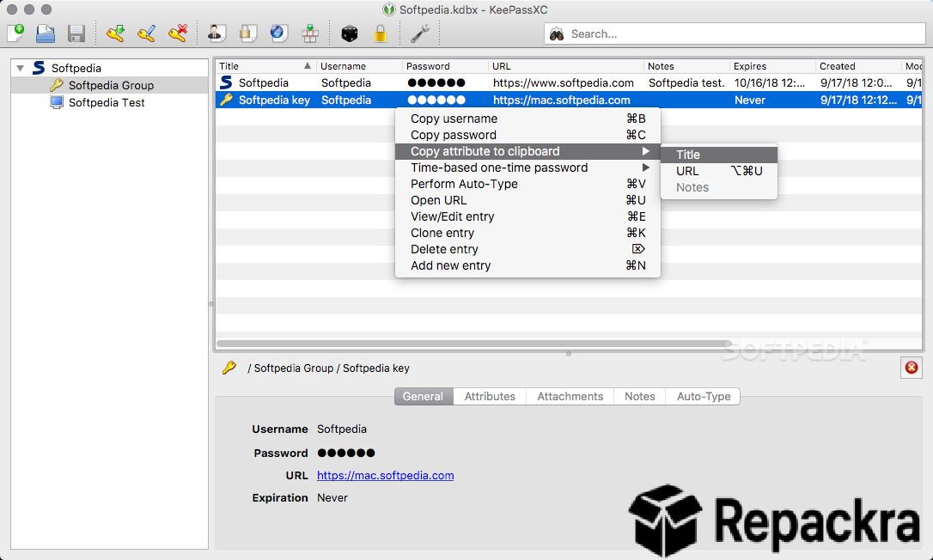Click the '9/17/18 12:0...' created cell
The image size is (933, 560).
pyautogui.click(x=858, y=82)
